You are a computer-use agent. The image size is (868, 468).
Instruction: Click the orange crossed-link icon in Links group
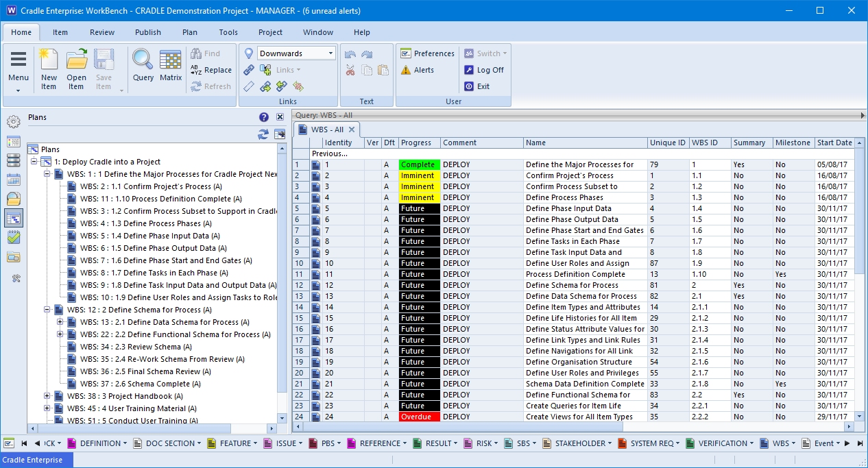pos(298,86)
